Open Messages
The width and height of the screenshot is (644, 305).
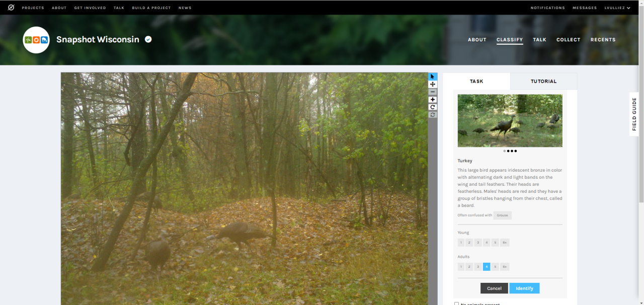point(585,8)
